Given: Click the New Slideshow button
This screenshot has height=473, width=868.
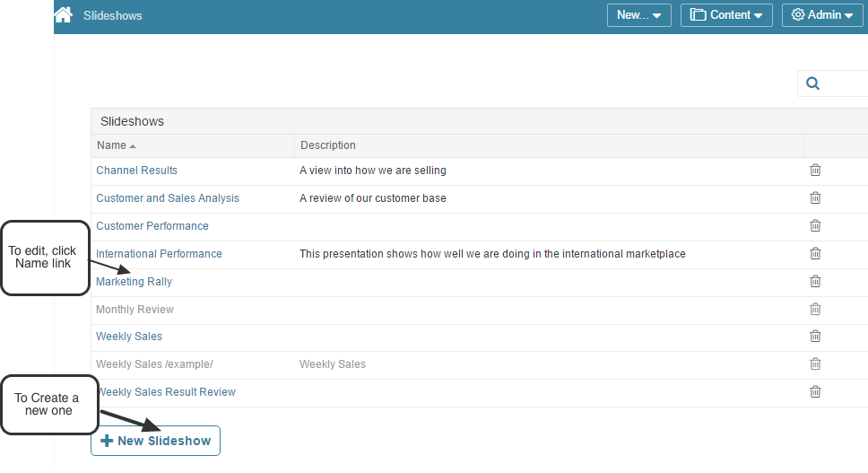Looking at the screenshot, I should coord(155,441).
